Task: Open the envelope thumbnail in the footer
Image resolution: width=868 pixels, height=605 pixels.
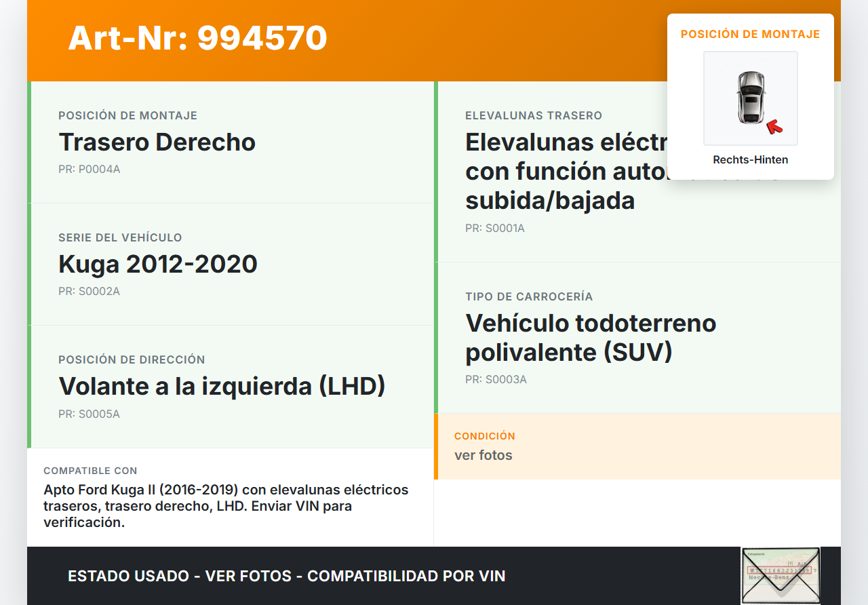Action: [x=781, y=576]
